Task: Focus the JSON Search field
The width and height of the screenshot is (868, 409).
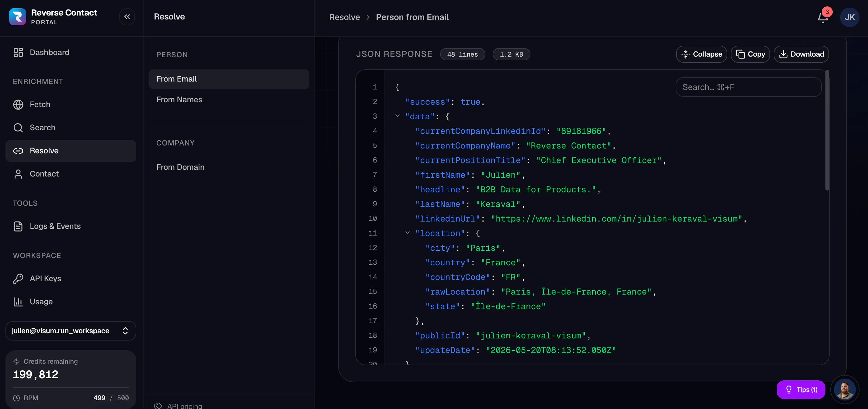Action: click(748, 87)
